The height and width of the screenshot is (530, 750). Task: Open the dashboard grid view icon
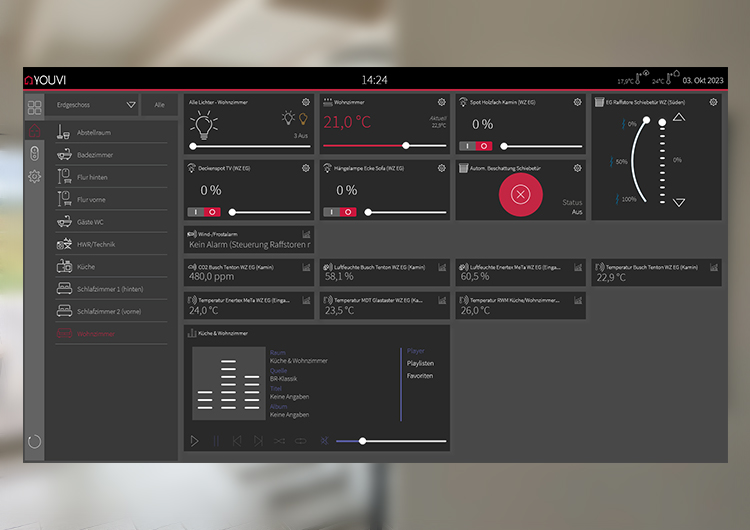click(35, 107)
